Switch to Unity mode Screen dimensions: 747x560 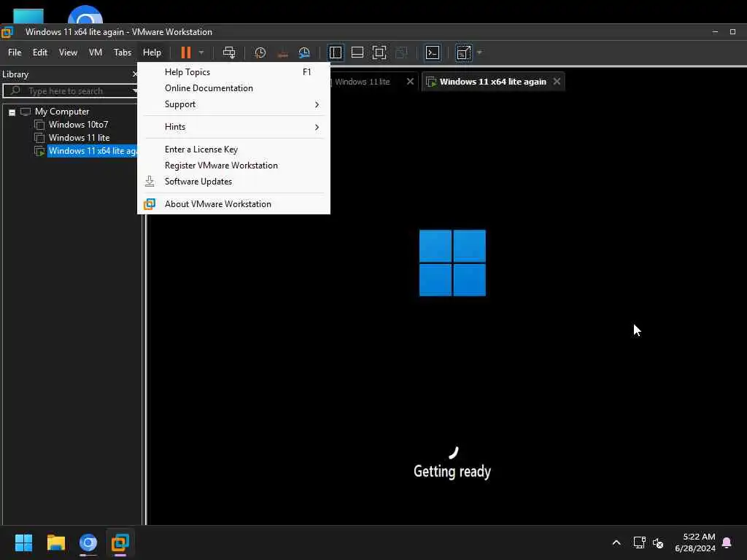coord(402,52)
